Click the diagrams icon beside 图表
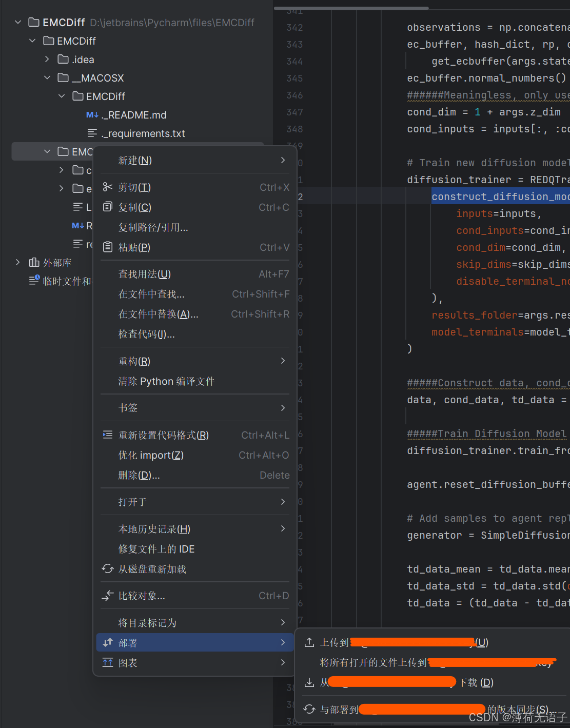The image size is (570, 728). (x=108, y=663)
